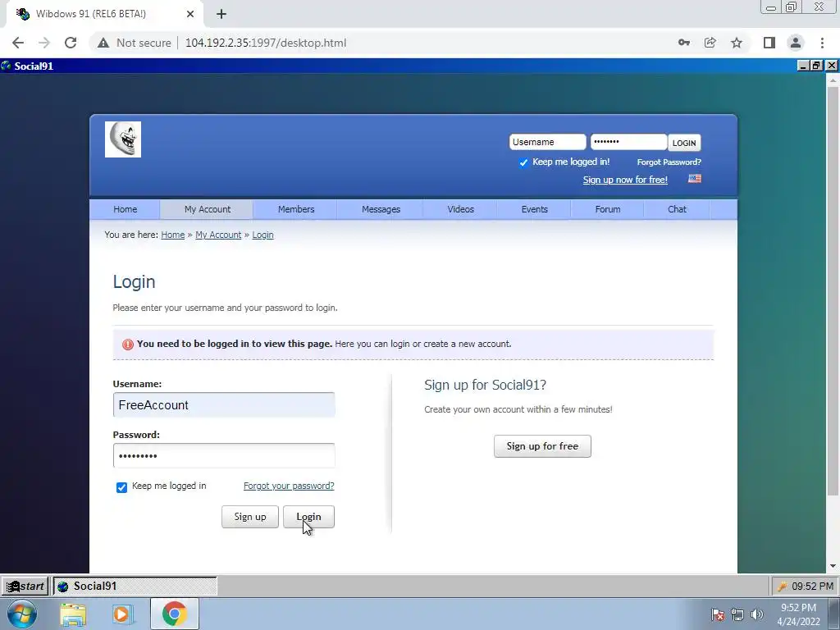Click the scrollbar down arrow

[833, 566]
